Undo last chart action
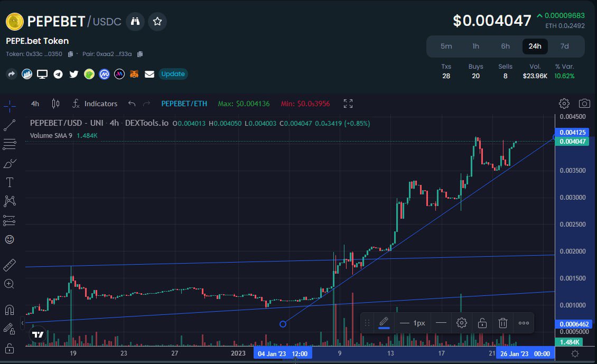This screenshot has height=364, width=597. [132, 104]
